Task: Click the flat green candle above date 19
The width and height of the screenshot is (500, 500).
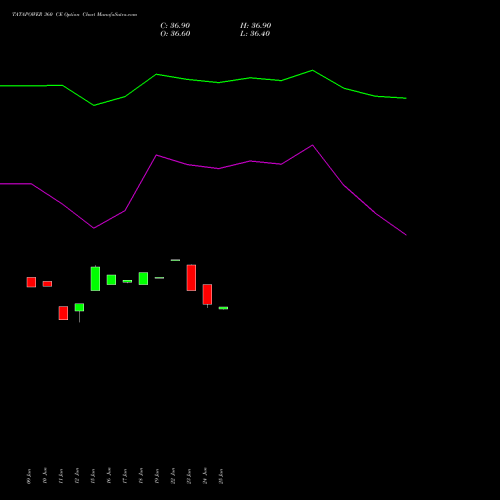Action: click(159, 278)
